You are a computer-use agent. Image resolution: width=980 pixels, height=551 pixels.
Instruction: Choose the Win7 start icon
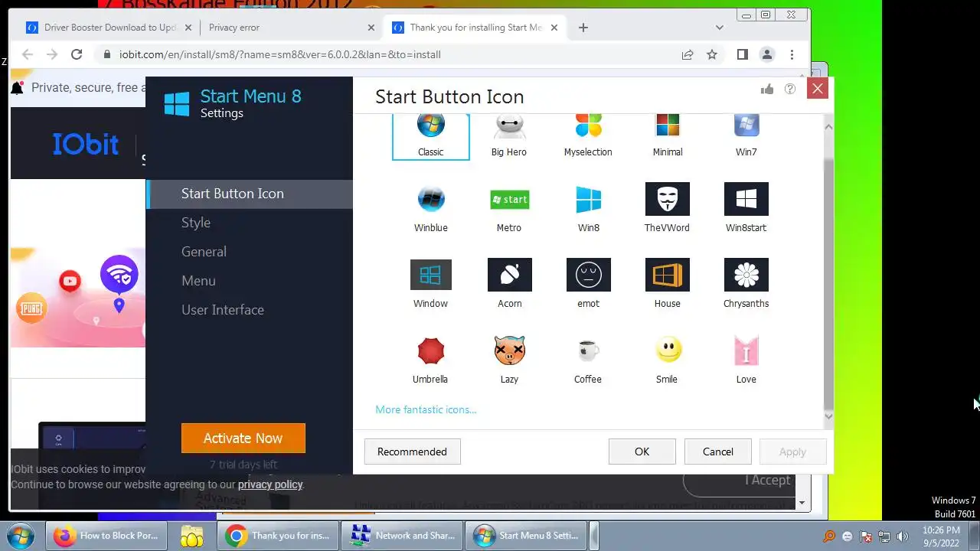pyautogui.click(x=746, y=136)
